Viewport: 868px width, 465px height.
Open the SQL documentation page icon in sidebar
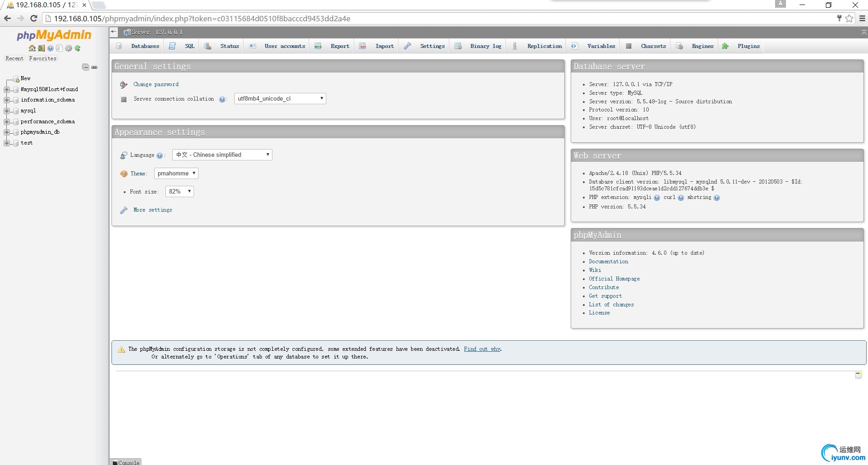tap(59, 48)
